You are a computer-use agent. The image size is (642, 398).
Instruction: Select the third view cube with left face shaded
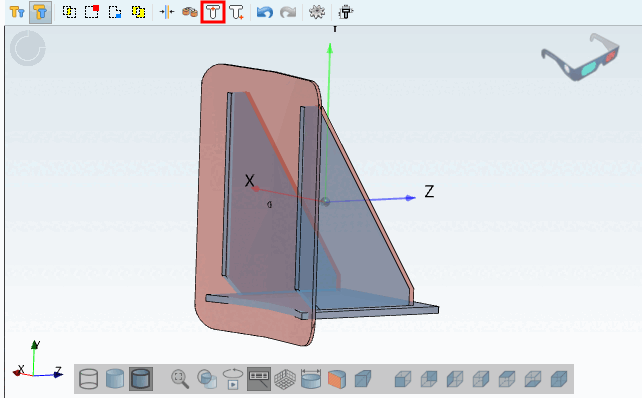tap(455, 379)
